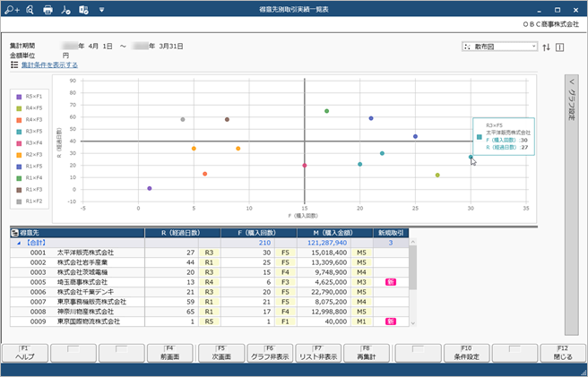This screenshot has width=588, height=377.
Task: Click the swap axes arrows icon
Action: tap(546, 46)
